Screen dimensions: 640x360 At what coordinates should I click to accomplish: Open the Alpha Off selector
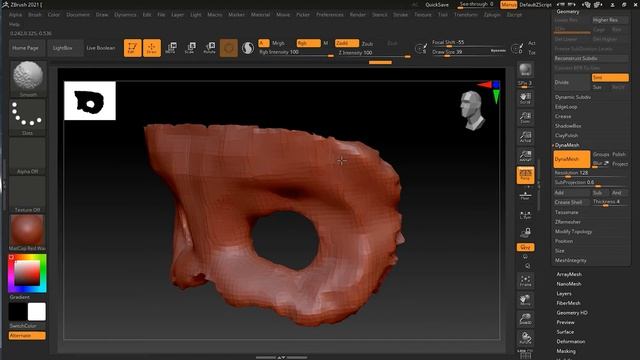(28, 156)
